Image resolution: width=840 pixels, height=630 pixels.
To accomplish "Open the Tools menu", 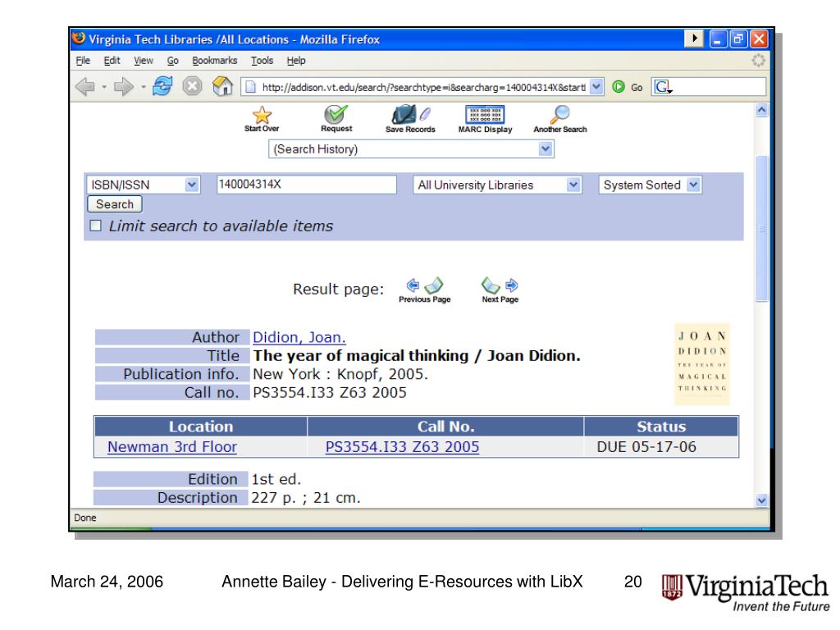I will [262, 61].
